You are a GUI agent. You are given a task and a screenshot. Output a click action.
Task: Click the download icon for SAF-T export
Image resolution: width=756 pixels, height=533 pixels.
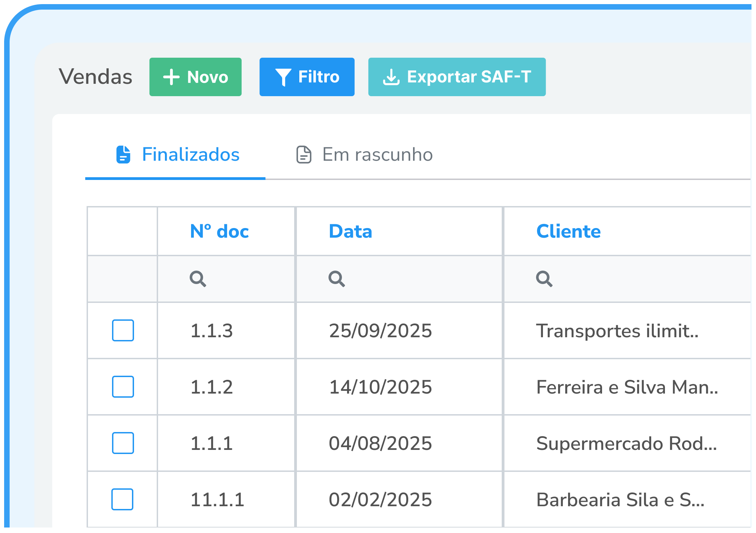(392, 77)
